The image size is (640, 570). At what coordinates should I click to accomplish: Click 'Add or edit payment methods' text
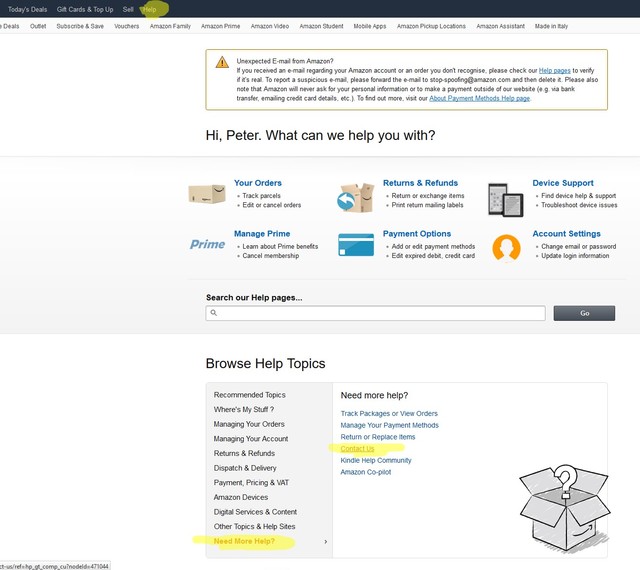click(433, 247)
